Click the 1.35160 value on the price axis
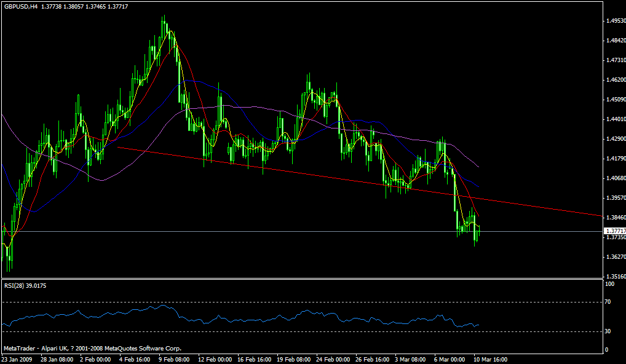This screenshot has height=364, width=626. (613, 277)
